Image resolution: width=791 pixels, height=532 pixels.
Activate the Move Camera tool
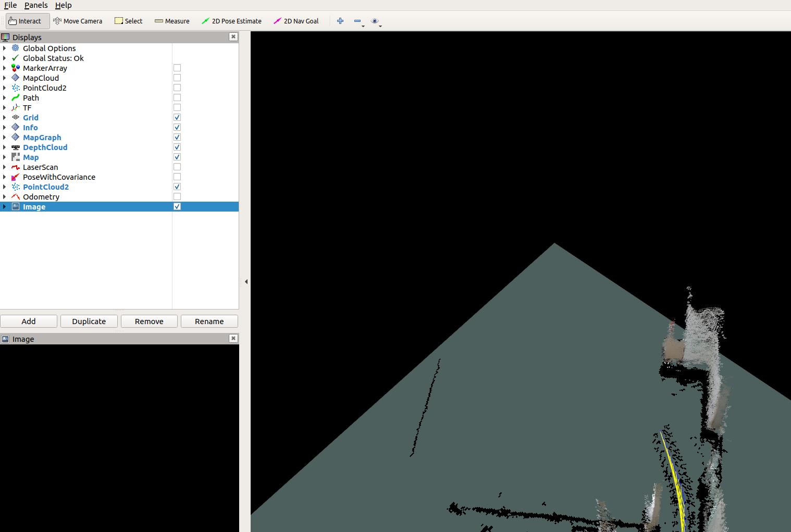pyautogui.click(x=78, y=21)
